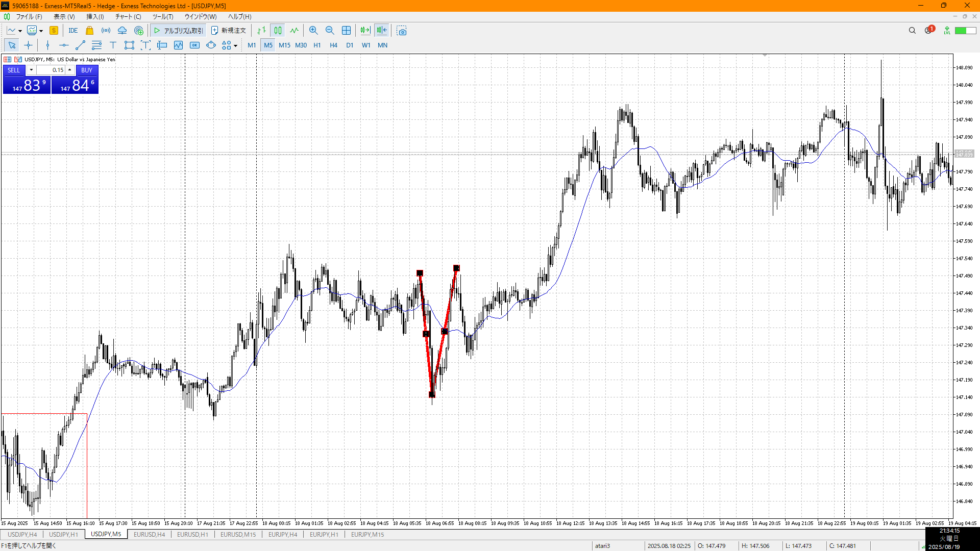The width and height of the screenshot is (980, 551).
Task: Switch timeframe to D1
Action: click(350, 45)
